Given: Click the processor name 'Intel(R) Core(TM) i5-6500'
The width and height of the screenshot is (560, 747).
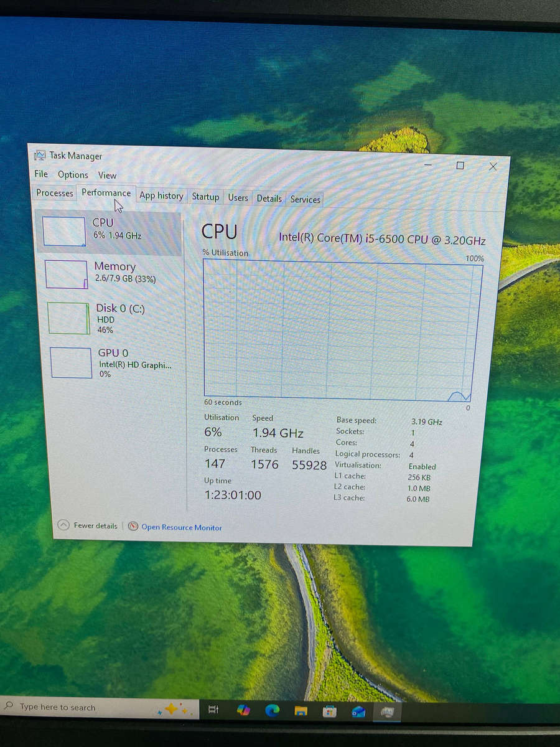Looking at the screenshot, I should click(x=383, y=238).
